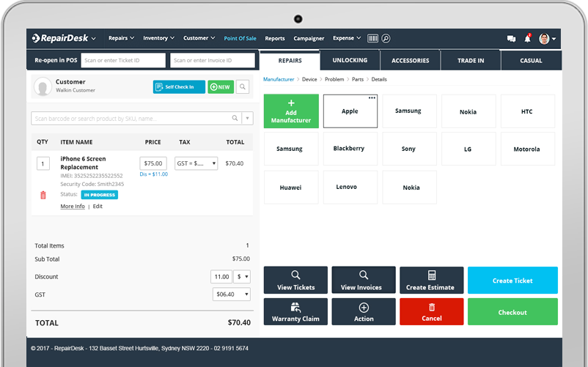Select the REPAIRS tab
The image size is (588, 367).
tap(290, 60)
